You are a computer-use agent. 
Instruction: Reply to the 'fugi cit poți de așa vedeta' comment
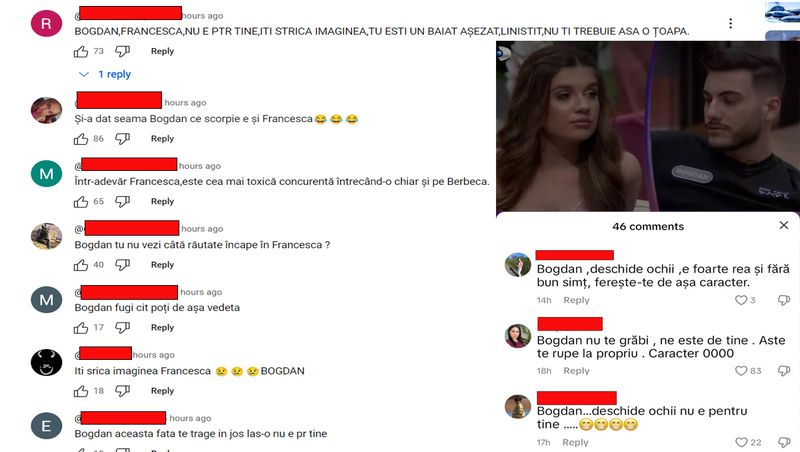(162, 328)
